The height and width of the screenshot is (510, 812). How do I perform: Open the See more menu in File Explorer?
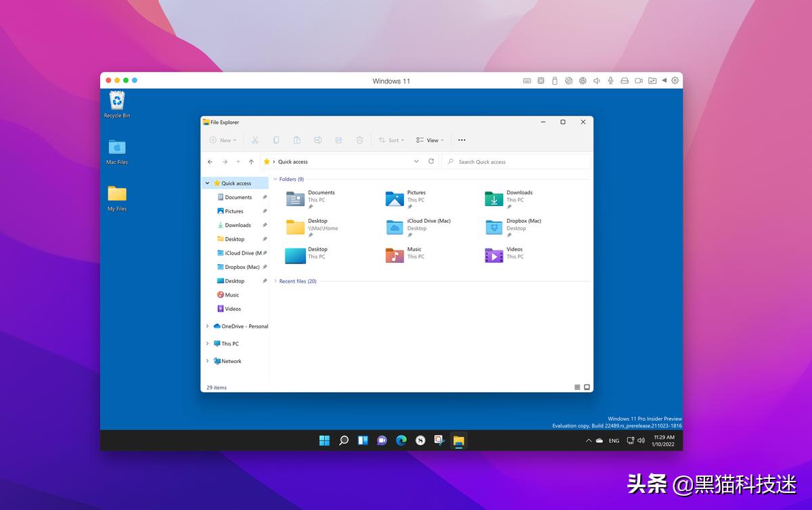pos(461,140)
